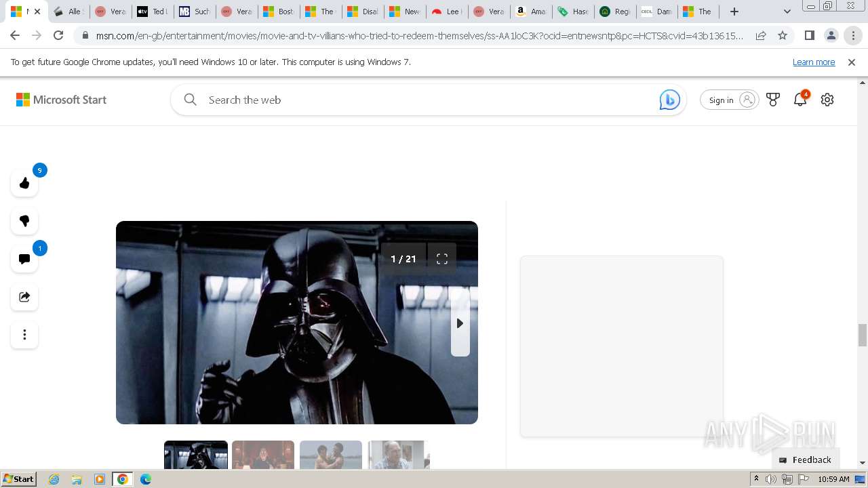Go to Microsoft Start home logo
868x488 pixels.
[x=62, y=100]
